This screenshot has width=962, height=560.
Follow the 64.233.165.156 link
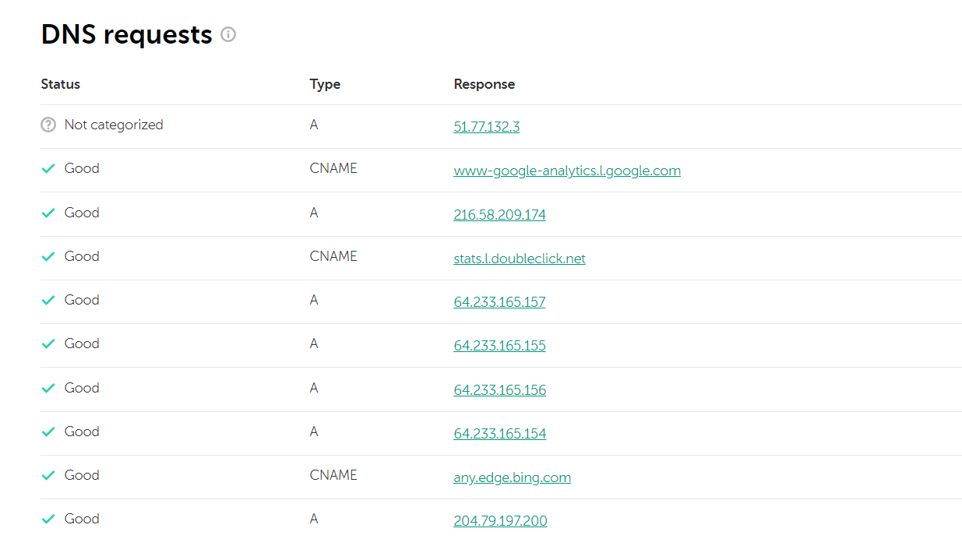click(x=499, y=390)
